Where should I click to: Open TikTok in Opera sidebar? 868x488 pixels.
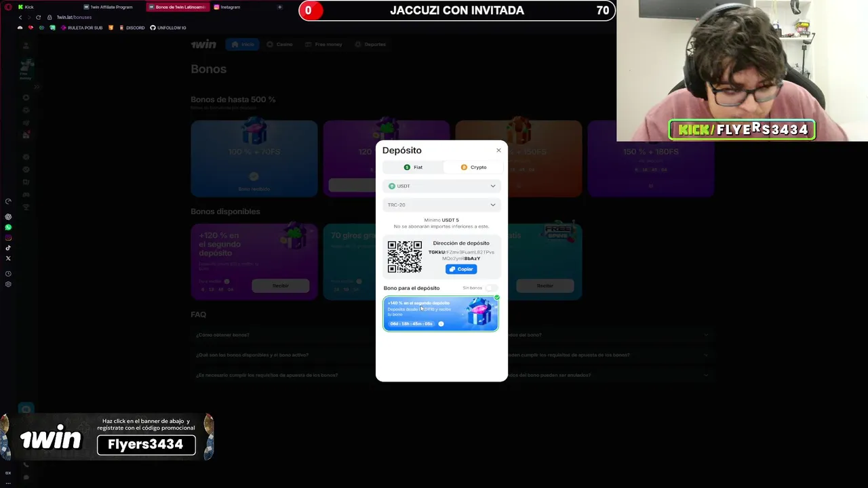8,248
